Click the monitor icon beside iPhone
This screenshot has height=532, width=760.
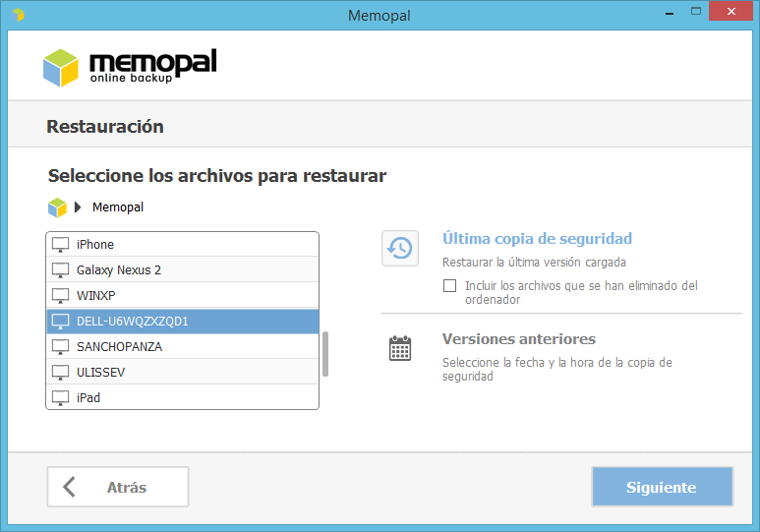pos(61,245)
